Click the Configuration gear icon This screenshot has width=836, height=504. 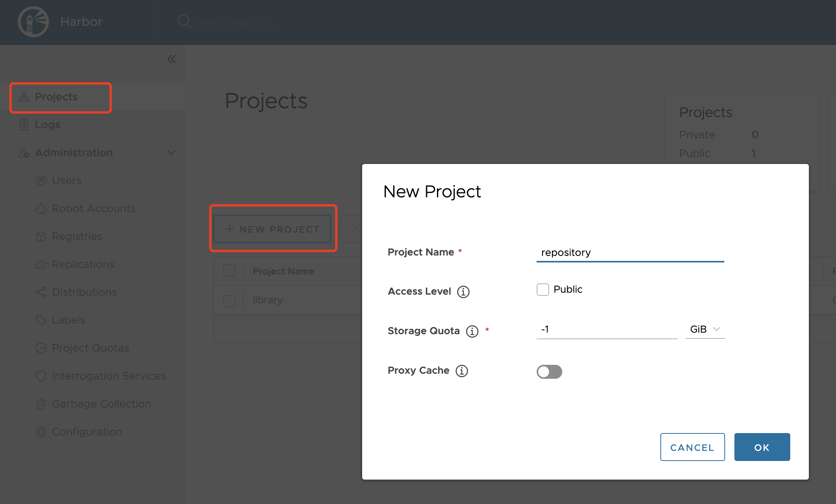(41, 432)
